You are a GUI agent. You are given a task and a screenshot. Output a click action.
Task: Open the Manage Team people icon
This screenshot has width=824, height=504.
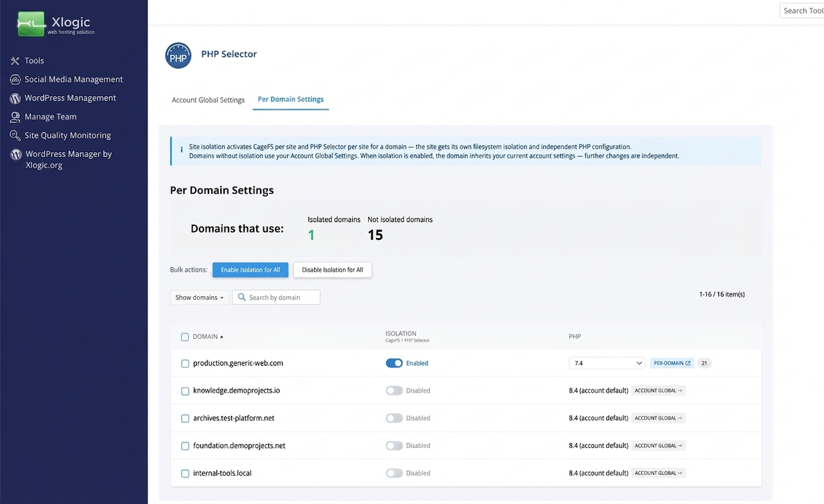pyautogui.click(x=15, y=117)
